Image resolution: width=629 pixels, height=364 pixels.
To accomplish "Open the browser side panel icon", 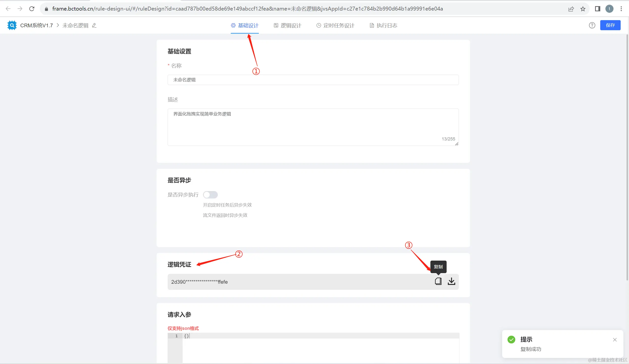I will pos(597,9).
